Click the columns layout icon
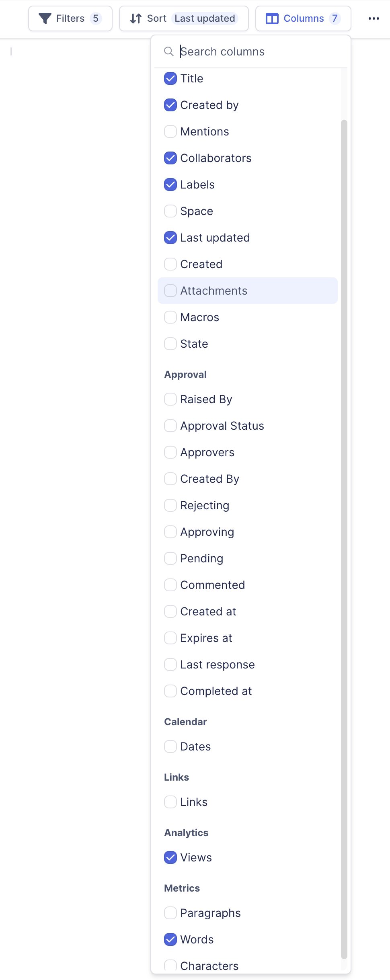 pos(272,18)
